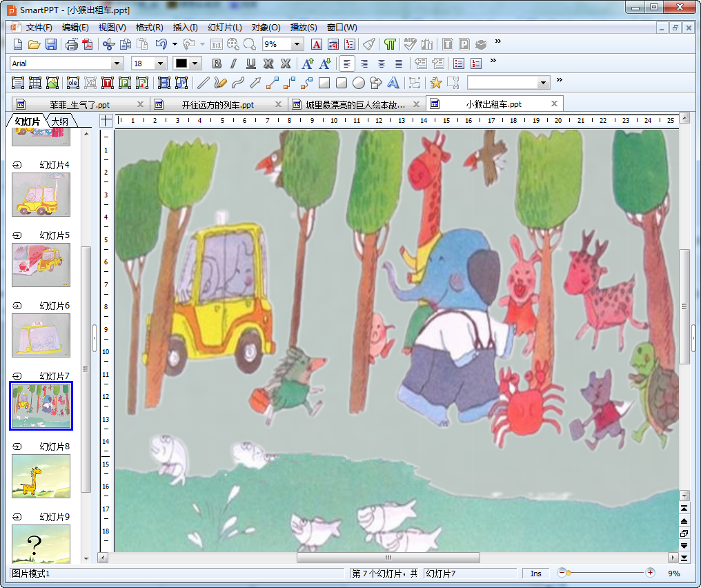Expand the undo history dropdown arrow
701x588 pixels.
coord(175,44)
